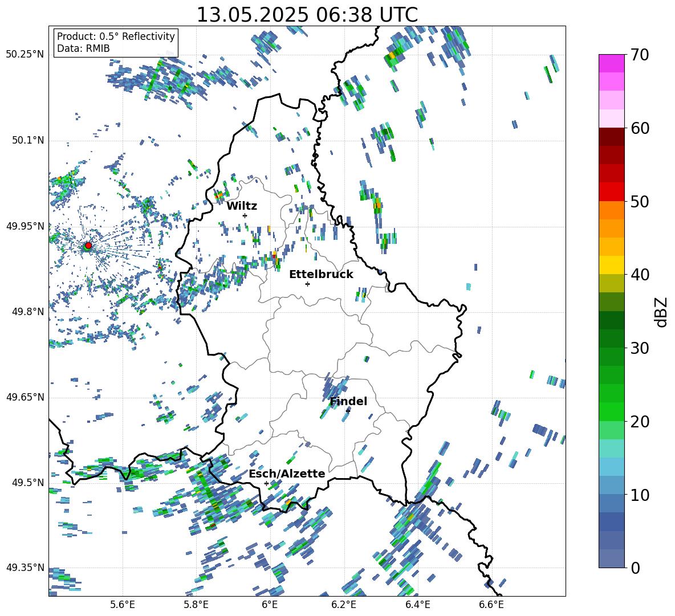Viewport: 675px width, 616px height.
Task: Click the orange colorbar band below 50
Action: (612, 210)
